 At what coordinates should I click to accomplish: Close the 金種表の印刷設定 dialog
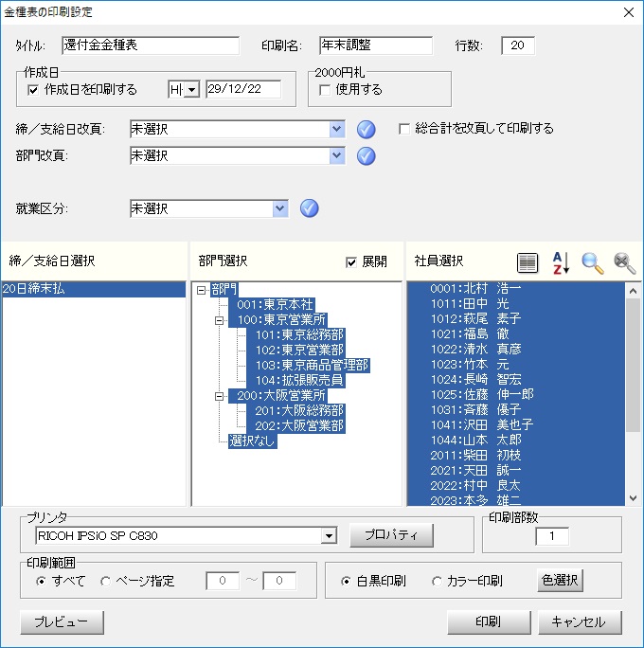(629, 12)
